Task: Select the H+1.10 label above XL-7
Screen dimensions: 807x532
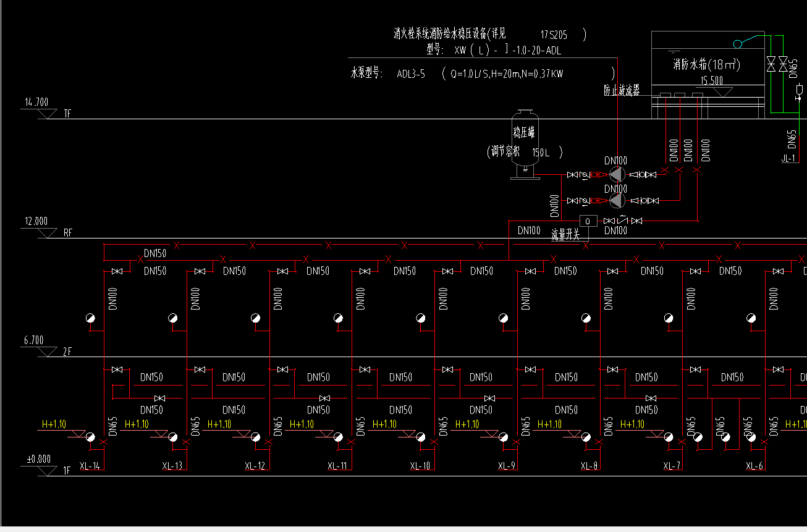Action: coord(632,424)
